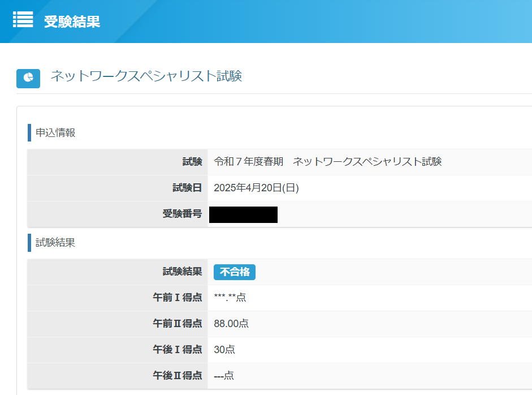Click the 午後Ⅱ得点 row label
532x395 pixels.
[178, 376]
